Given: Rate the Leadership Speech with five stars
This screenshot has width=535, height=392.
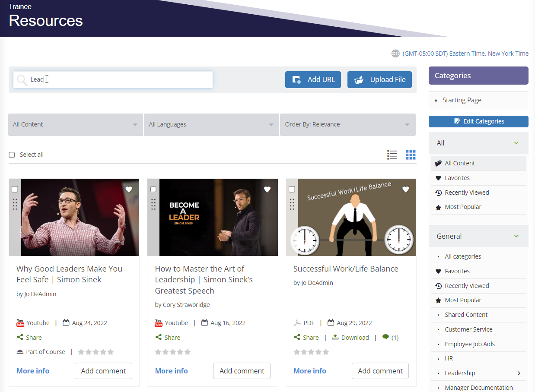Looking at the screenshot, I should pyautogui.click(x=188, y=352).
